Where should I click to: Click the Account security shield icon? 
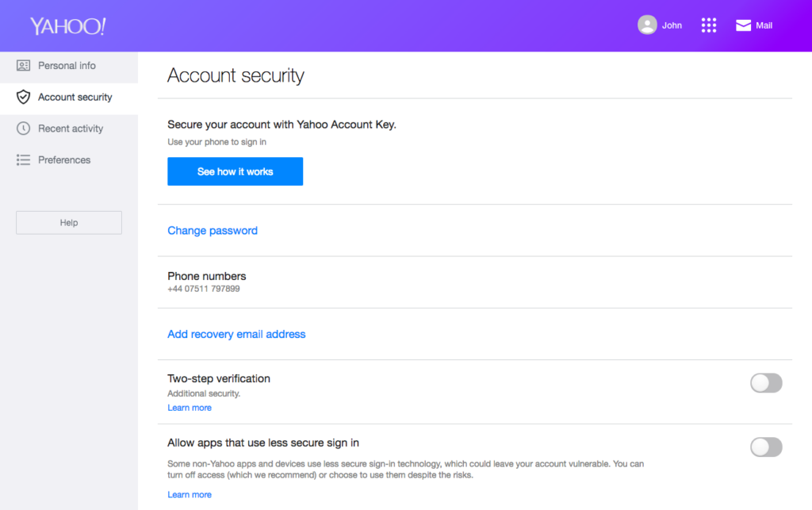(x=24, y=97)
